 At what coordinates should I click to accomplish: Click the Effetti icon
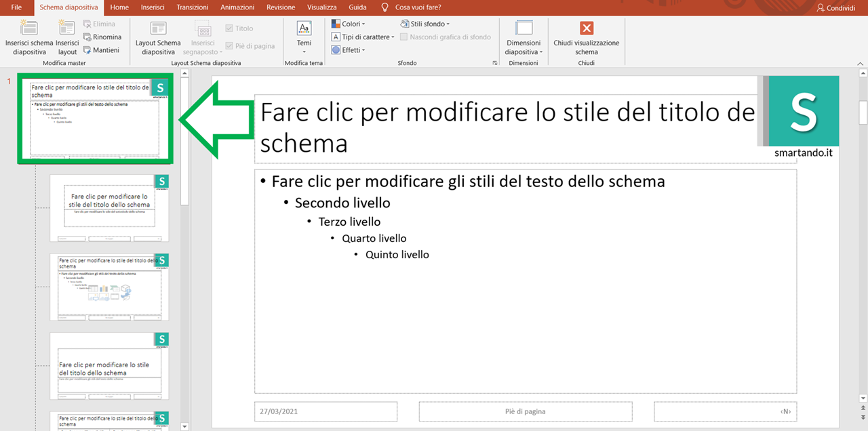click(x=336, y=49)
